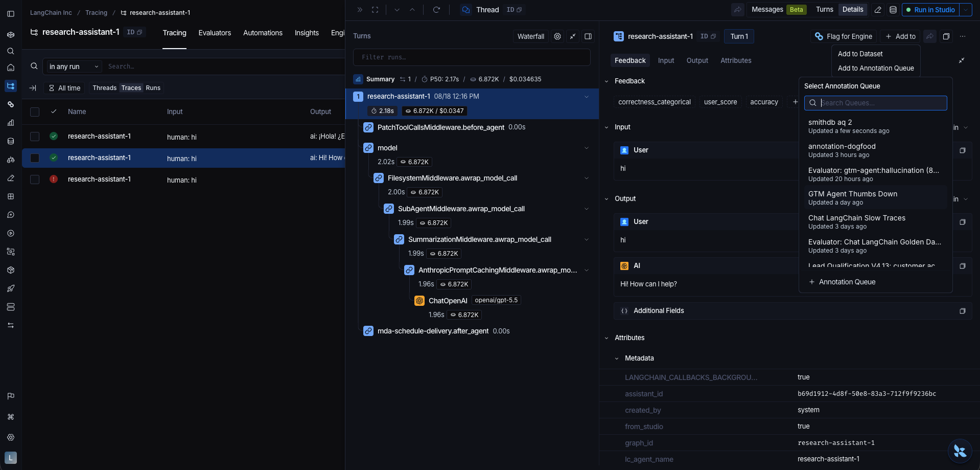The width and height of the screenshot is (980, 470).
Task: Click the edit pencil icon in top bar
Action: pyautogui.click(x=878, y=10)
